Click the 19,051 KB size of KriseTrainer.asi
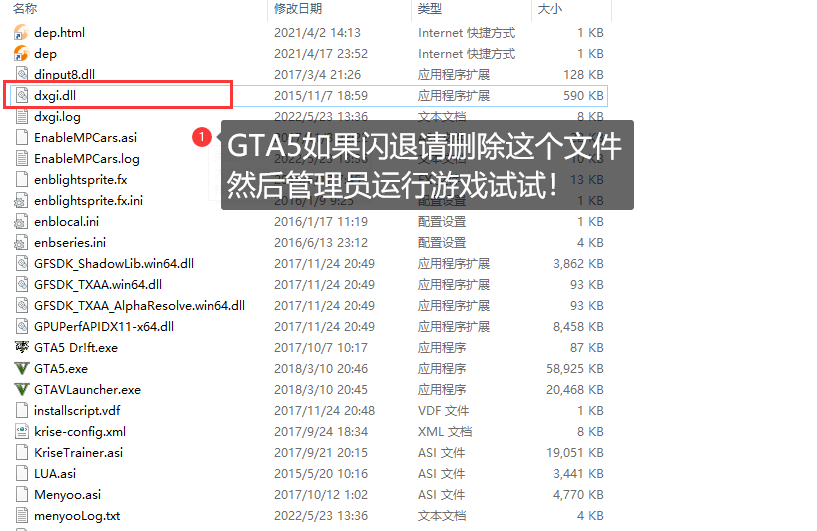The width and height of the screenshot is (817, 531). (x=575, y=453)
